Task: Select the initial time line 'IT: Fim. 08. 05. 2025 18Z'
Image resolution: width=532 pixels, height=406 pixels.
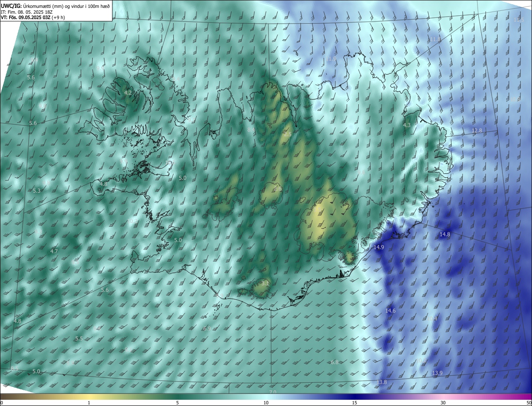Action: (27, 12)
